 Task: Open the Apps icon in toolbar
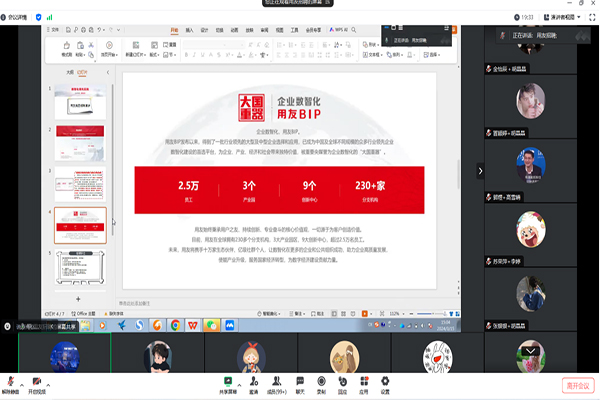coord(364,381)
